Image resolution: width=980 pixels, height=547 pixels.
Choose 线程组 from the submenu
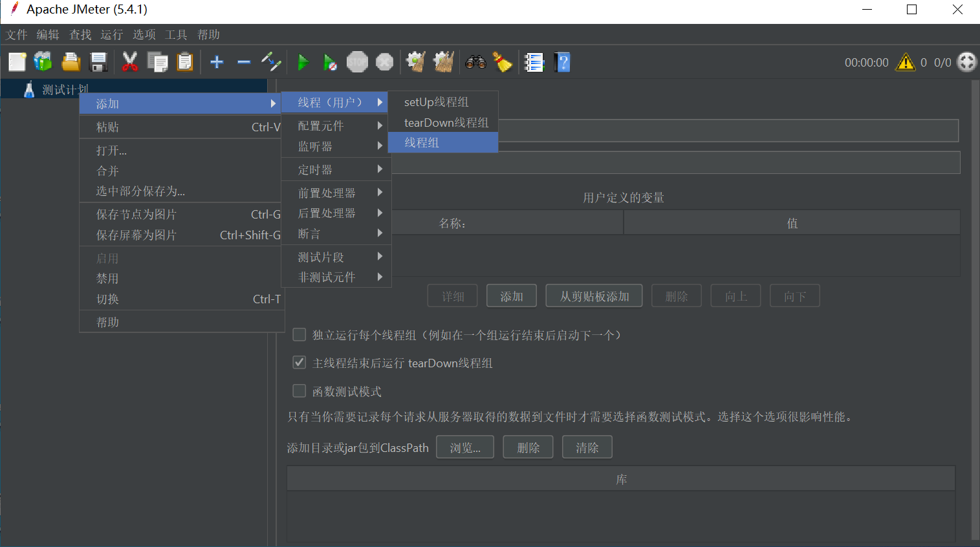(443, 142)
